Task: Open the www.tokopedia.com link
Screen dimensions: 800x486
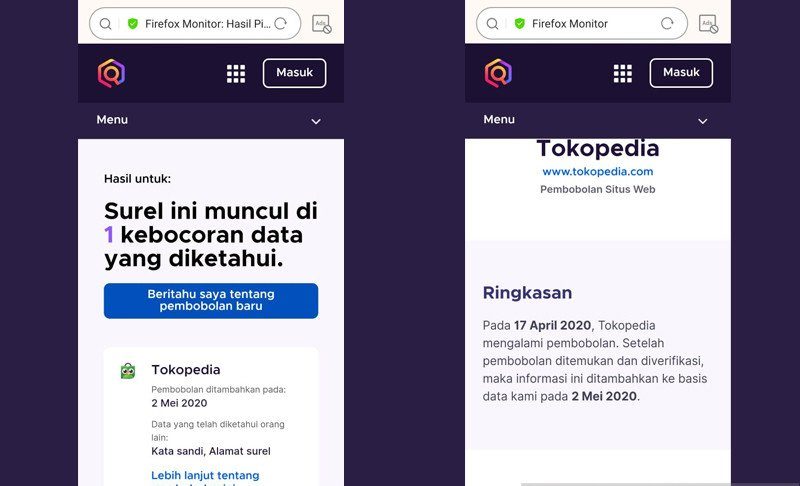Action: 597,172
